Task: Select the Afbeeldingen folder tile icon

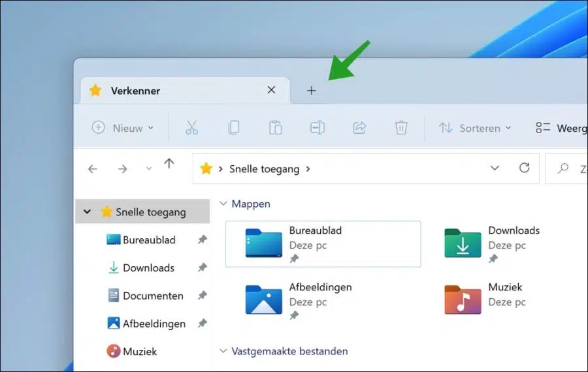Action: pyautogui.click(x=264, y=300)
